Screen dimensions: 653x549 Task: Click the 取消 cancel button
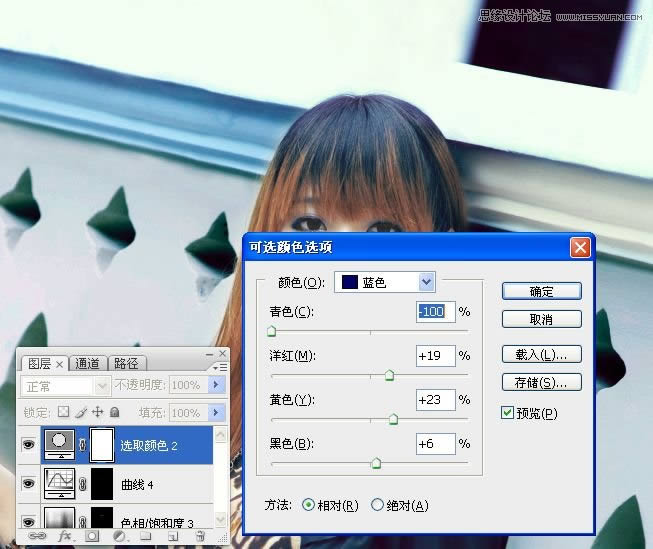coord(541,319)
